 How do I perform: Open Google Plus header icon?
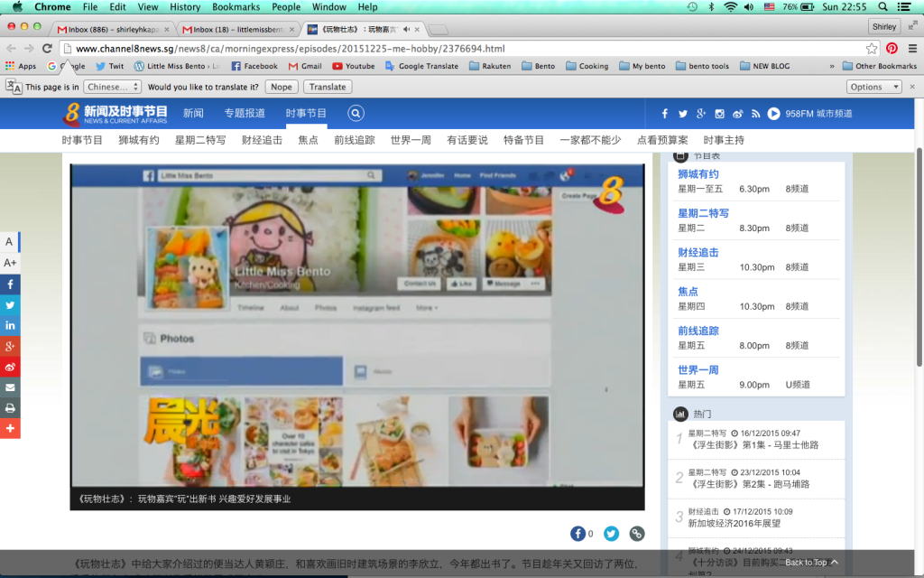pyautogui.click(x=700, y=114)
